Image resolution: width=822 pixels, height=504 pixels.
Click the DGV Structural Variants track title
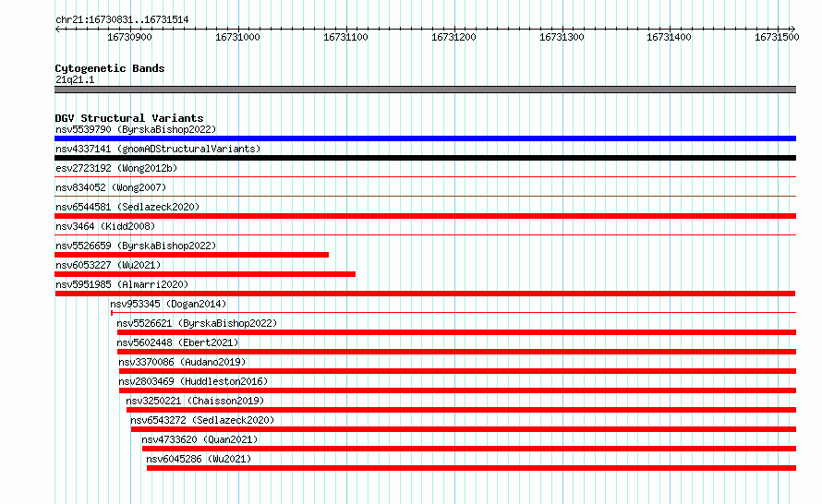[x=129, y=118]
